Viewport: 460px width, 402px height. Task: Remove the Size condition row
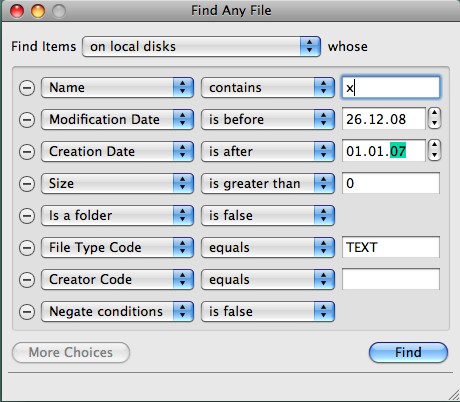tap(27, 184)
